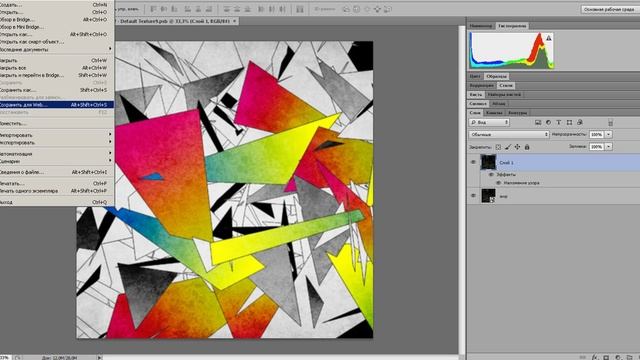Switch to the Каналы tab

click(x=494, y=113)
